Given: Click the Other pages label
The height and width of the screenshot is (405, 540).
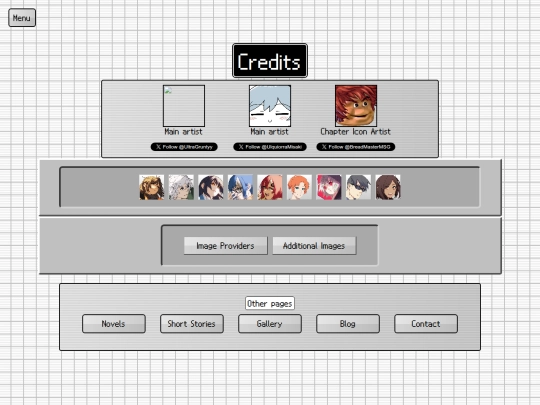Looking at the screenshot, I should (x=270, y=303).
